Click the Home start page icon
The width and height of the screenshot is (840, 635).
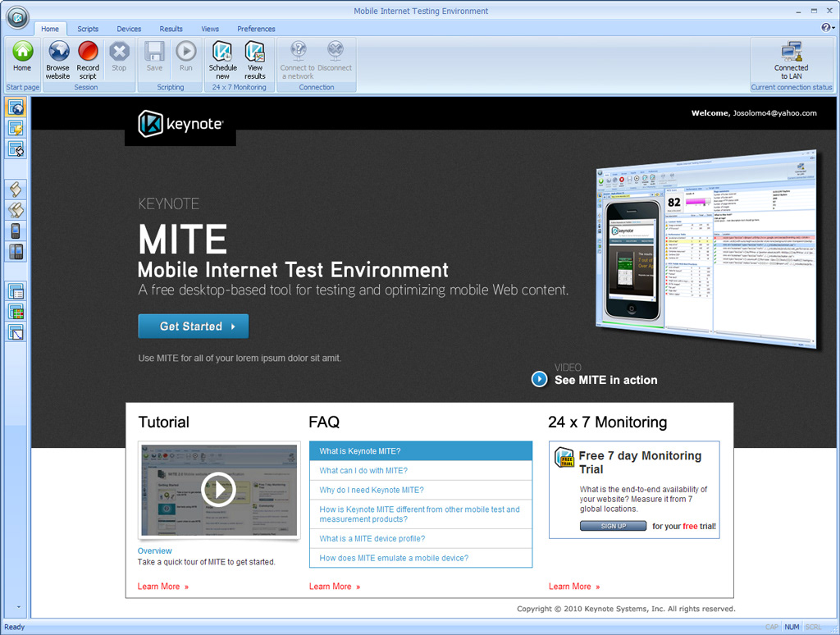coord(22,56)
